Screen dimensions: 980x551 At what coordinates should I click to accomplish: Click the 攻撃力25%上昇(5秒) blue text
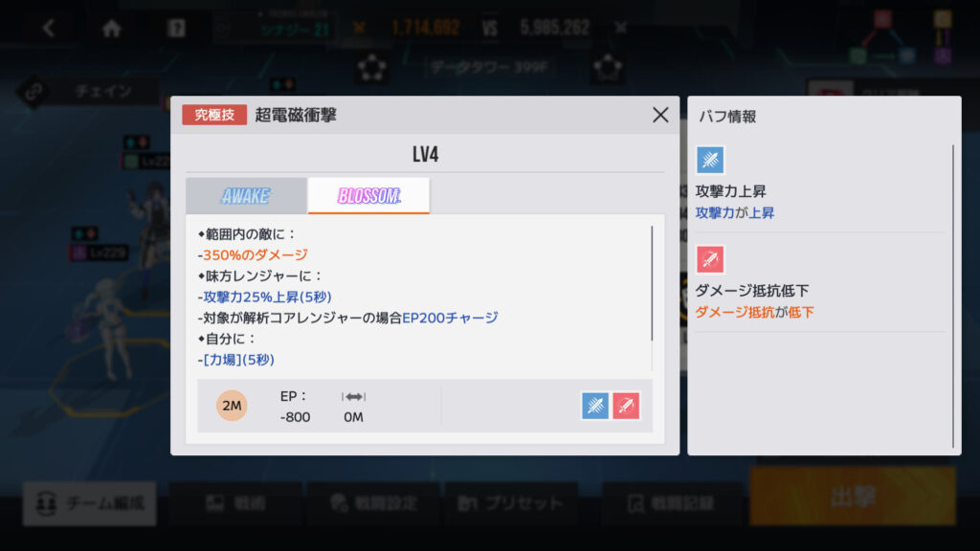[268, 297]
